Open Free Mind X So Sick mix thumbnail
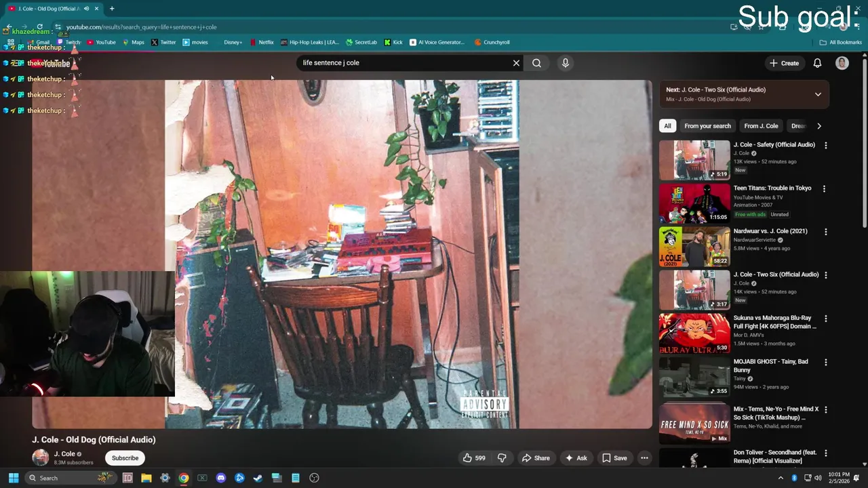The width and height of the screenshot is (868, 488). coord(694,423)
